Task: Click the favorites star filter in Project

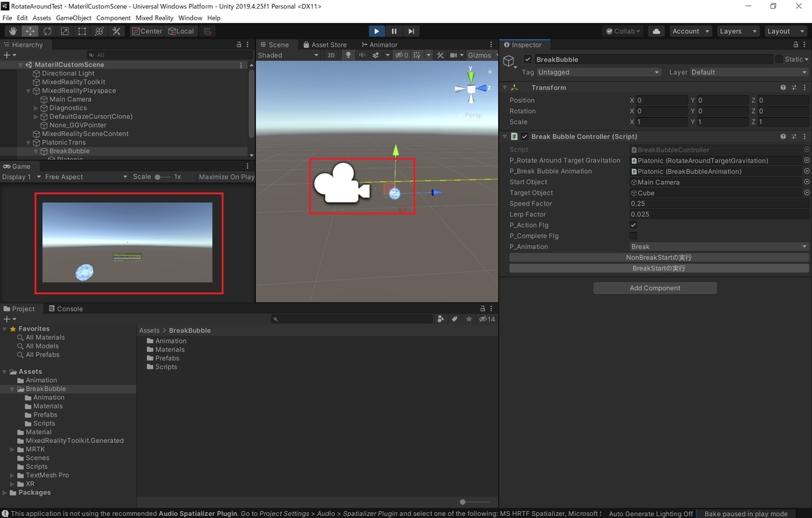Action: coord(469,319)
